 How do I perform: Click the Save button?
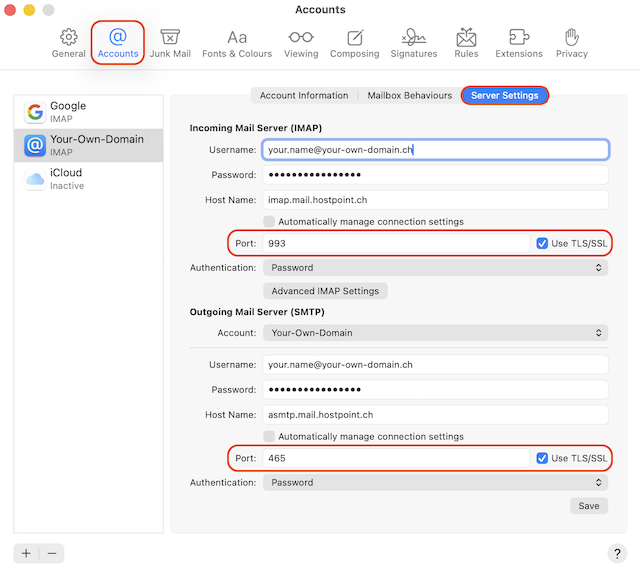click(x=589, y=506)
